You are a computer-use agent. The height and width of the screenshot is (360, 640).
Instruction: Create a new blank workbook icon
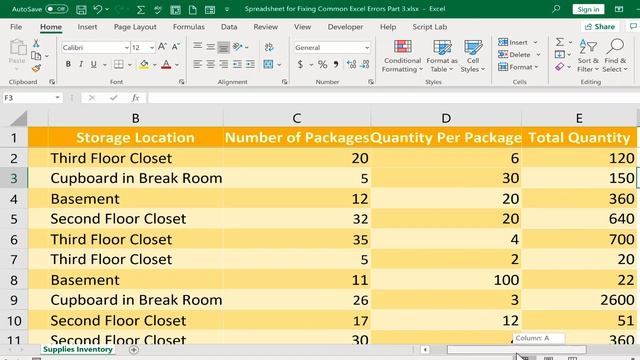tap(192, 9)
